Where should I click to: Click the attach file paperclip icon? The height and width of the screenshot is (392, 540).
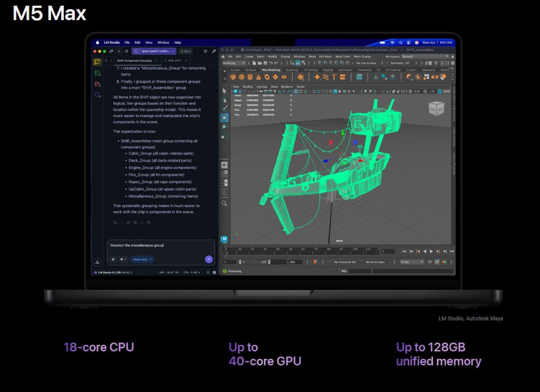113,259
